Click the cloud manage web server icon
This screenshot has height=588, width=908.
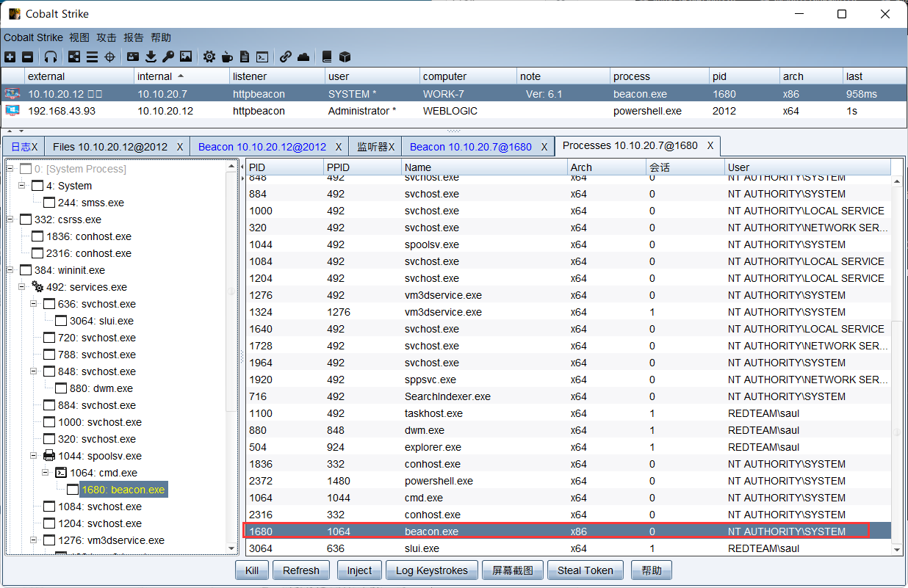pos(303,57)
